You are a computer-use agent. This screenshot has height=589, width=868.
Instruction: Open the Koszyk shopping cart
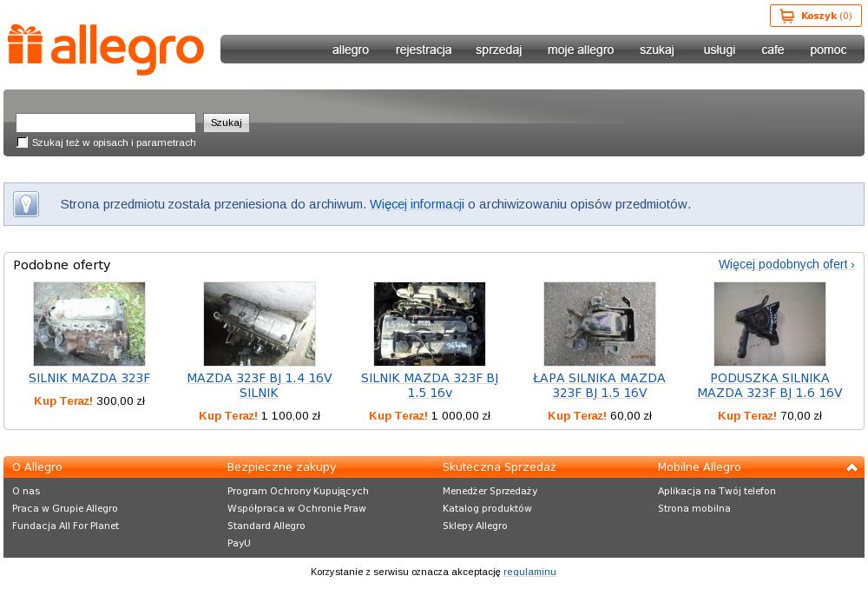(x=815, y=16)
